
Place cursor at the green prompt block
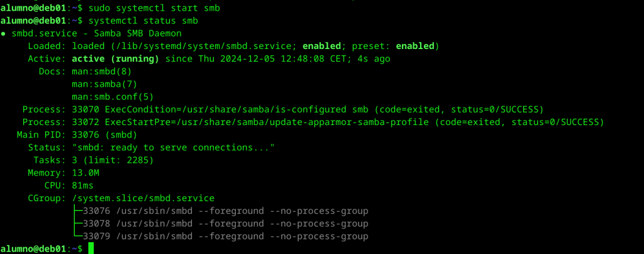click(91, 248)
